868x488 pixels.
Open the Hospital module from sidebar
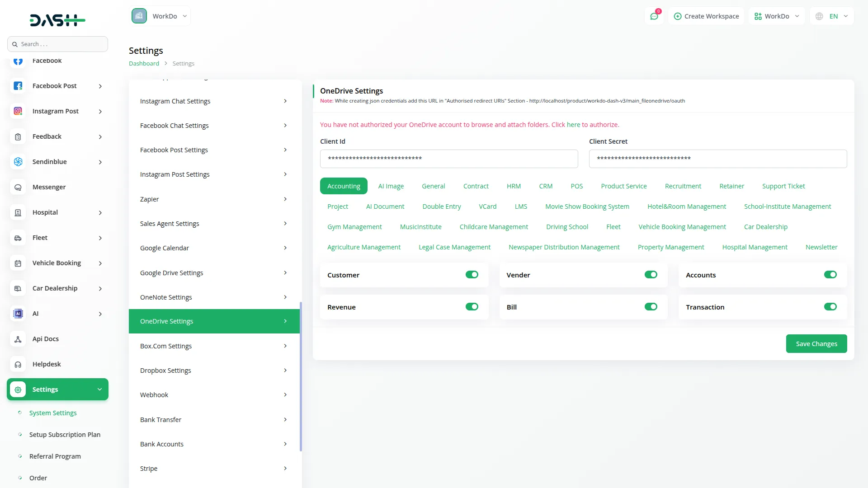pyautogui.click(x=18, y=212)
